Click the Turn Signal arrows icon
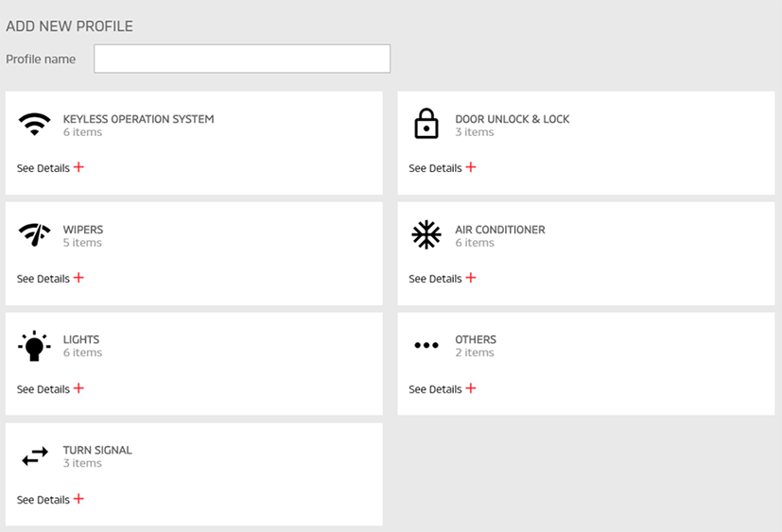This screenshot has height=532, width=782. pos(35,455)
